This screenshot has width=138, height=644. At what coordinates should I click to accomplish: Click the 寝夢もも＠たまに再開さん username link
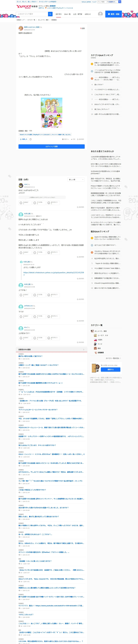coord(33,27)
